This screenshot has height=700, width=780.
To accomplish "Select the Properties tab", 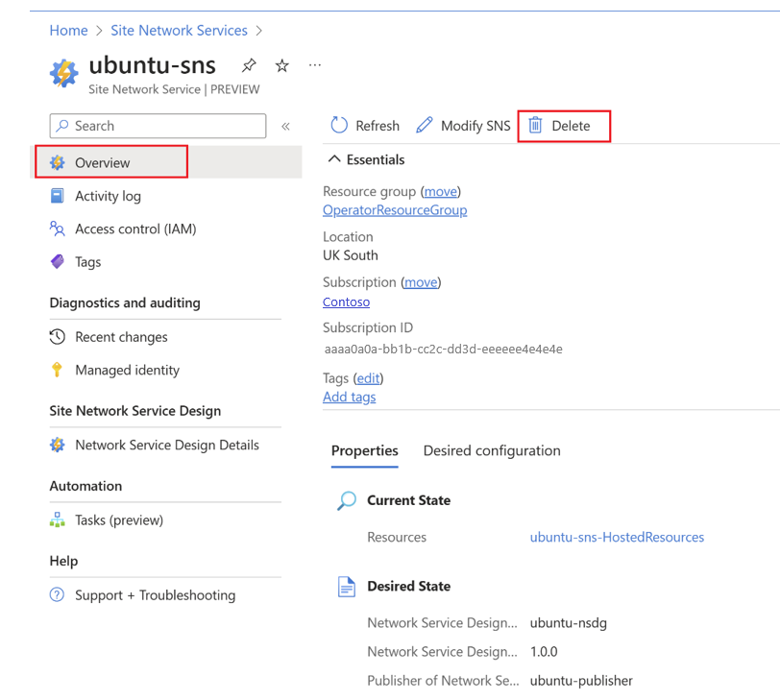I will [x=364, y=450].
